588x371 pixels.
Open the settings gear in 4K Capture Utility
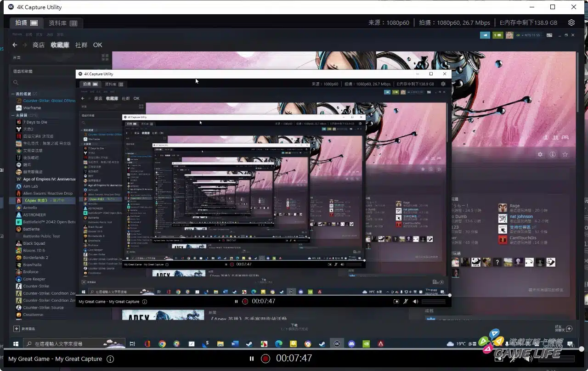coord(571,22)
